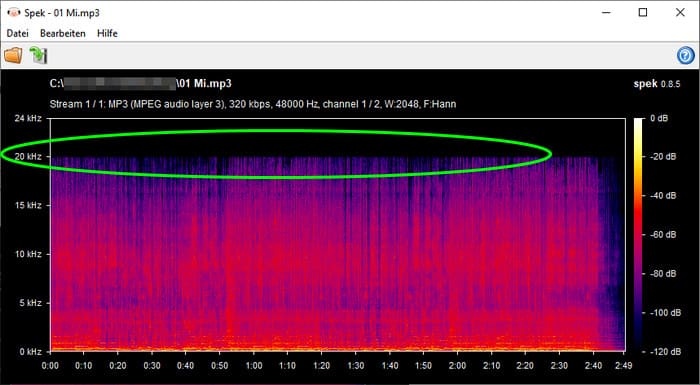This screenshot has height=385, width=700.
Task: Click the window title Spek - 01 Mi.mp3
Action: (x=62, y=13)
